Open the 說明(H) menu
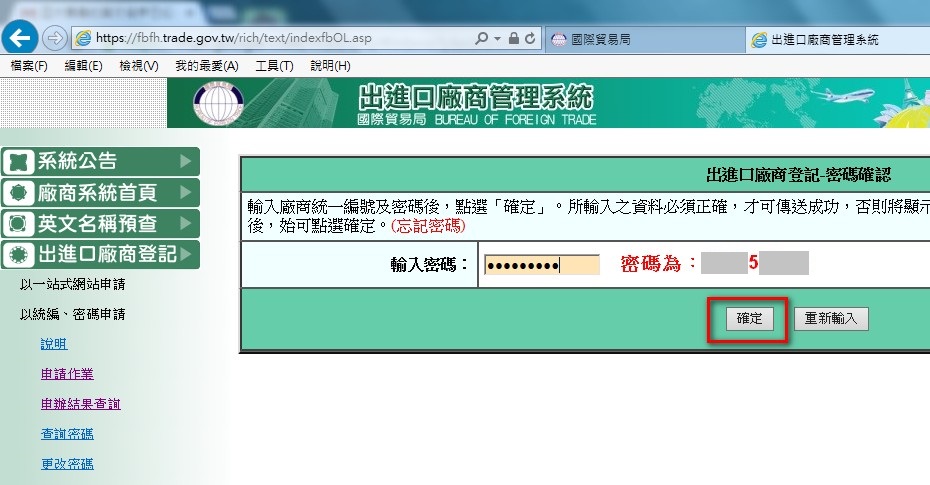This screenshot has height=485, width=930. pyautogui.click(x=330, y=66)
